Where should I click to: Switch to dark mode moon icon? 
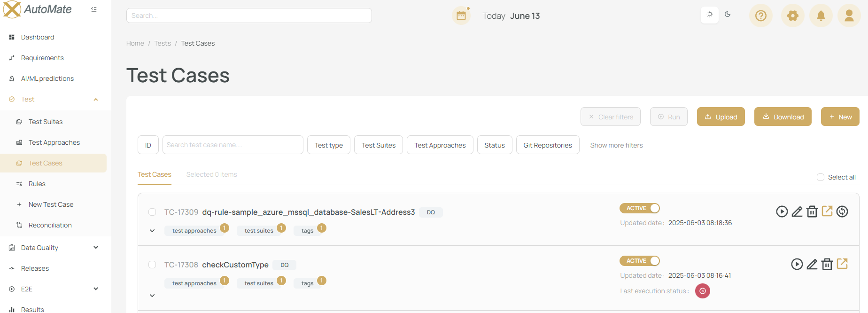[728, 15]
